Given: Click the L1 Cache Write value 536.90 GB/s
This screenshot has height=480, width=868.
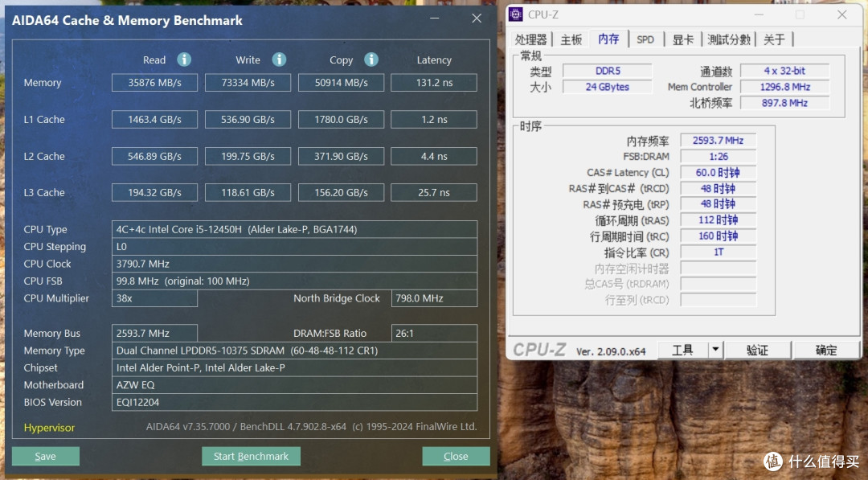Looking at the screenshot, I should coord(248,119).
